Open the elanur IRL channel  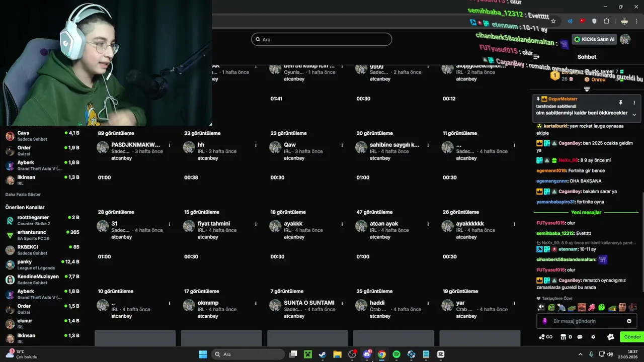[x=43, y=324]
